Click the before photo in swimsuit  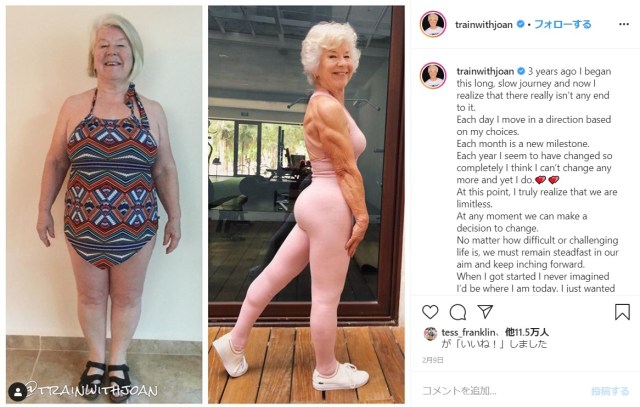point(104,204)
